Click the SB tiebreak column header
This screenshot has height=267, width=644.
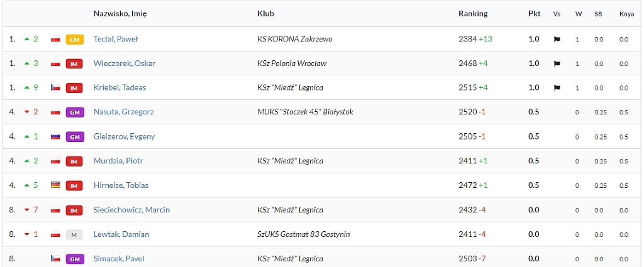598,14
